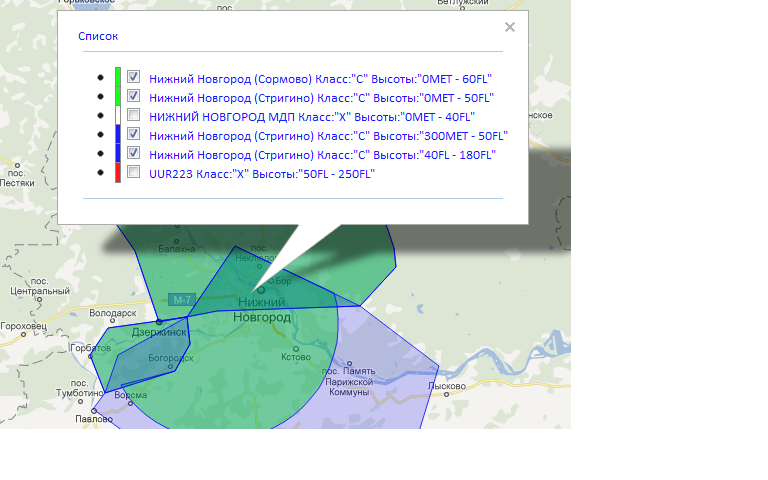Close the Список popup with the X
Viewport: 768px width, 480px height.
pyautogui.click(x=510, y=27)
